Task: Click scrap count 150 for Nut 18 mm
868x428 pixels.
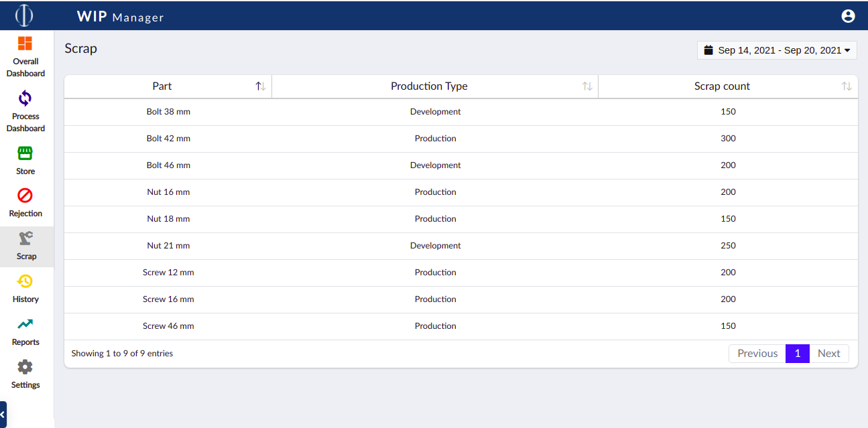Action: click(x=728, y=219)
